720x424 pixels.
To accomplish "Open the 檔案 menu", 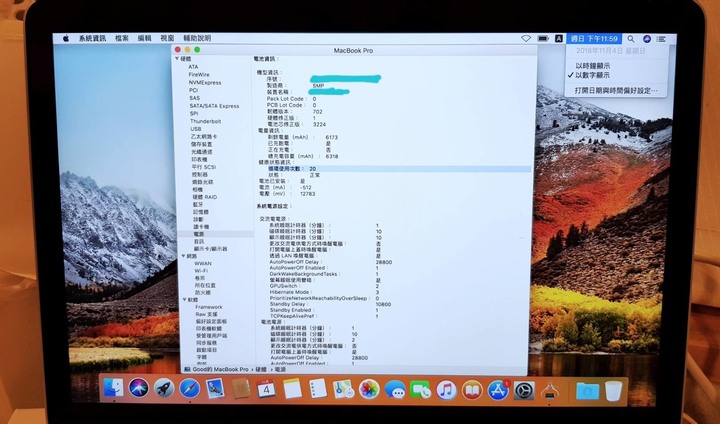I will [x=122, y=39].
